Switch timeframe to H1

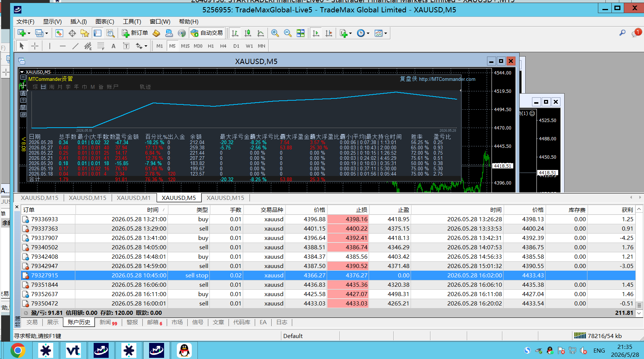click(x=211, y=46)
